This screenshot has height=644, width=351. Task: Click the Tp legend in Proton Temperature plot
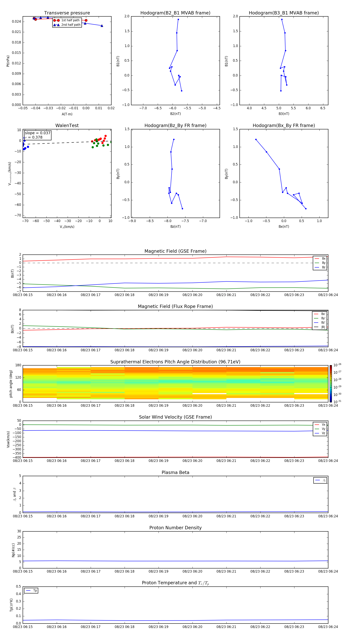pyautogui.click(x=31, y=591)
